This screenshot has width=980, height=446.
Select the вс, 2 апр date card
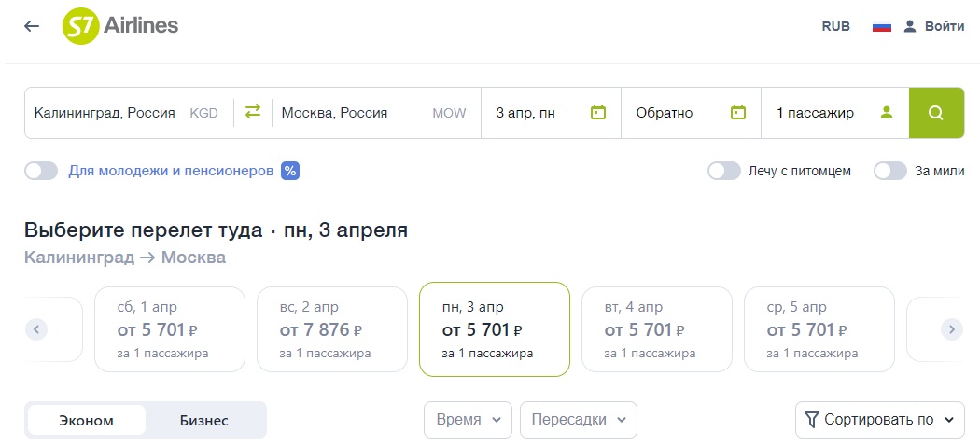(332, 329)
